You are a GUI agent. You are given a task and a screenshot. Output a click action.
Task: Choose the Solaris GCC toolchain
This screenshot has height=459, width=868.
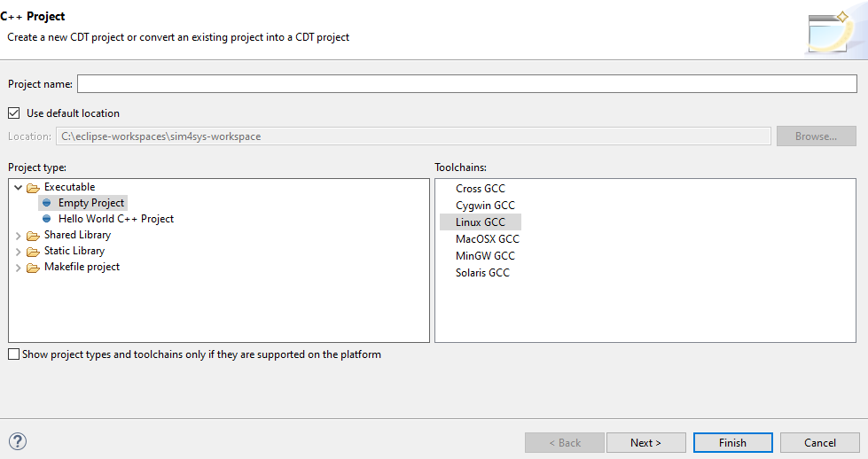point(482,273)
